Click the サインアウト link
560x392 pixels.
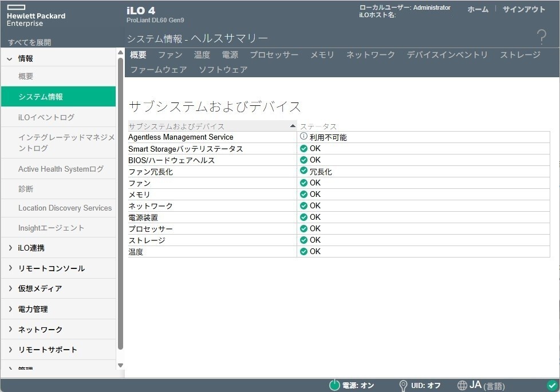[523, 10]
